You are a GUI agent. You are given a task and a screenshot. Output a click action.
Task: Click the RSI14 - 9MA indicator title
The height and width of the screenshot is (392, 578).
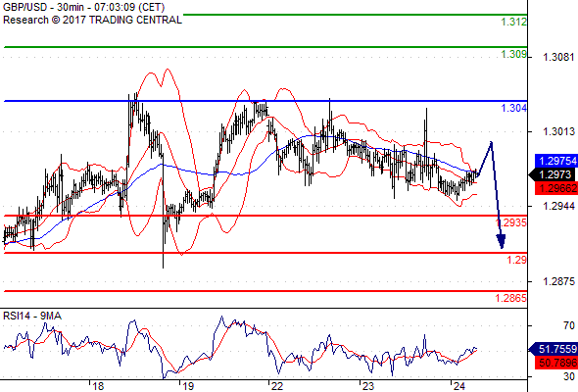(32, 316)
